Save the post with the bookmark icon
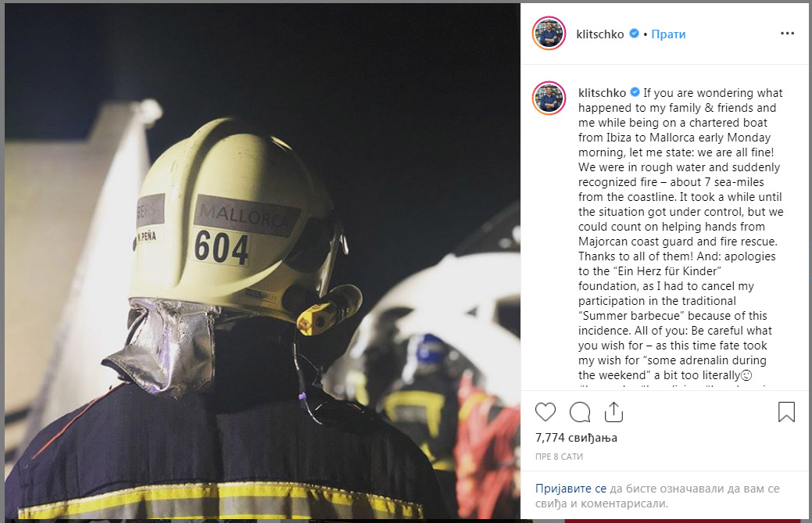This screenshot has height=523, width=812. pyautogui.click(x=786, y=412)
